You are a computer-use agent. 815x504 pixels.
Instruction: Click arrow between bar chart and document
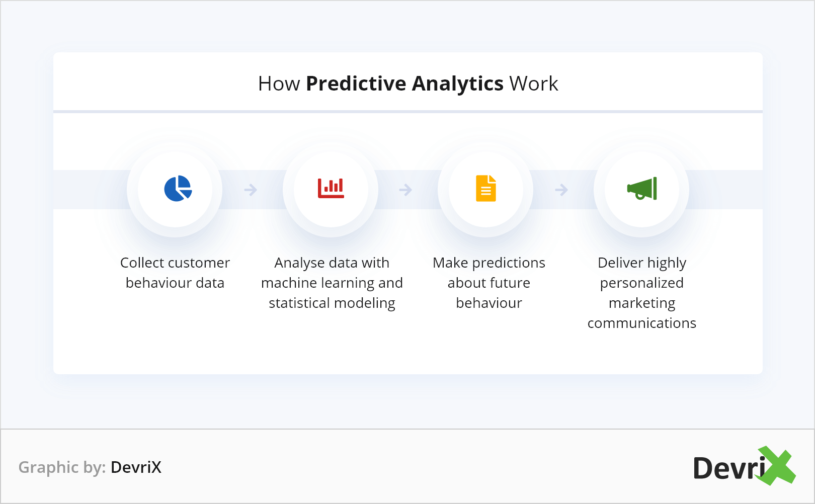click(x=405, y=190)
